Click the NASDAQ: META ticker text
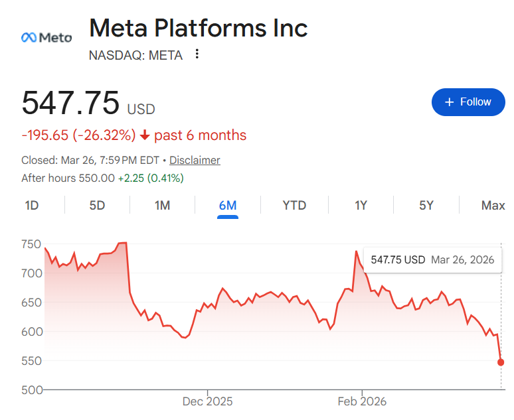Viewport: 514px width, 420px height. (x=135, y=55)
